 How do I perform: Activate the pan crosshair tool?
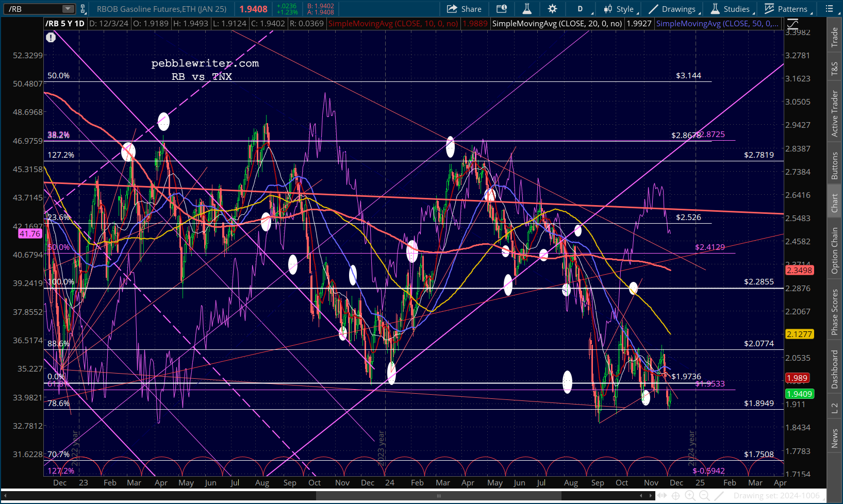(675, 496)
